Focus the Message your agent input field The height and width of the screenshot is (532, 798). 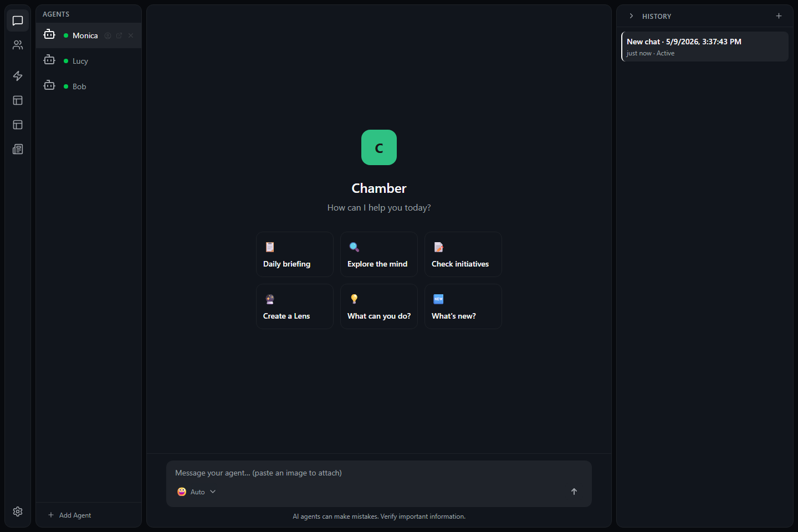[x=379, y=473]
